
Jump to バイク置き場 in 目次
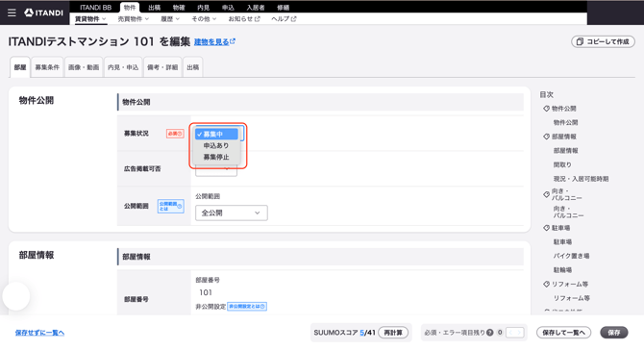571,256
